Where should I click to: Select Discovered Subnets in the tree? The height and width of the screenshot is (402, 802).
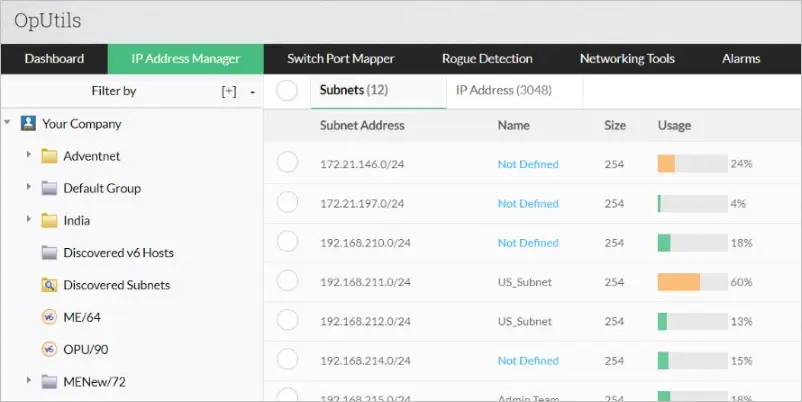[117, 285]
